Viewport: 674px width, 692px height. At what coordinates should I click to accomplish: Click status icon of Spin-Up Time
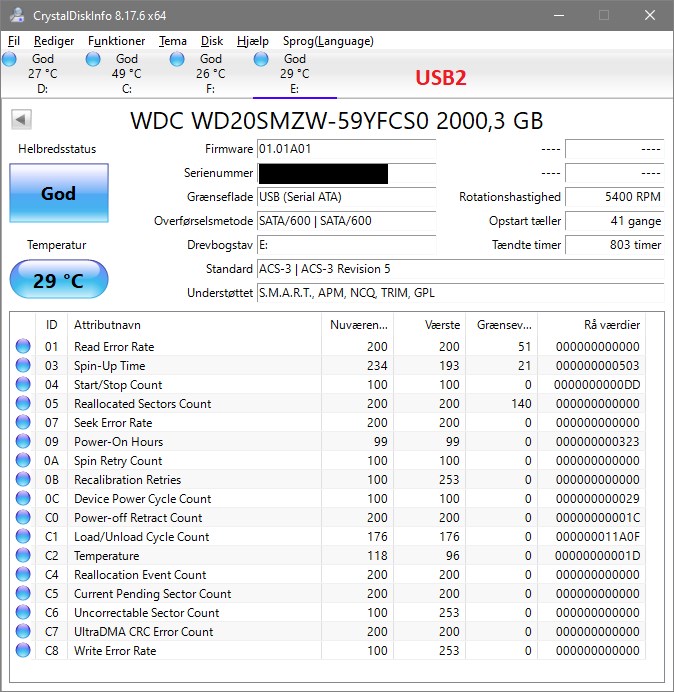point(23,365)
